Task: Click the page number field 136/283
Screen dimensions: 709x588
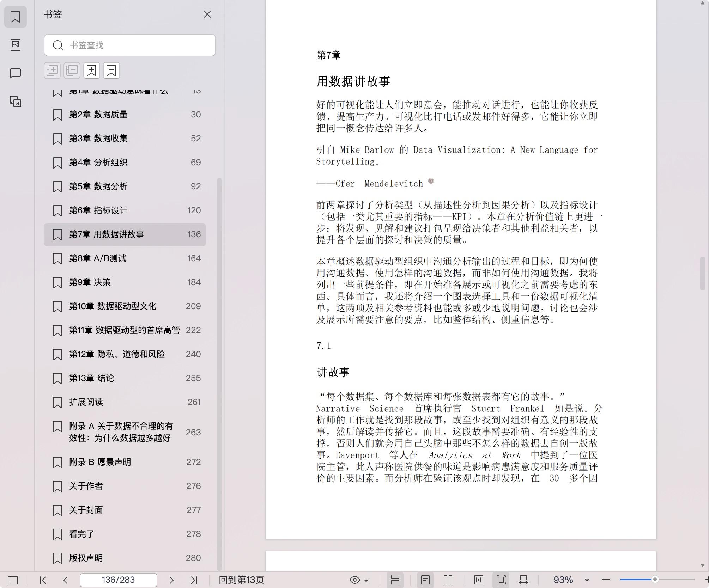Action: pyautogui.click(x=119, y=580)
